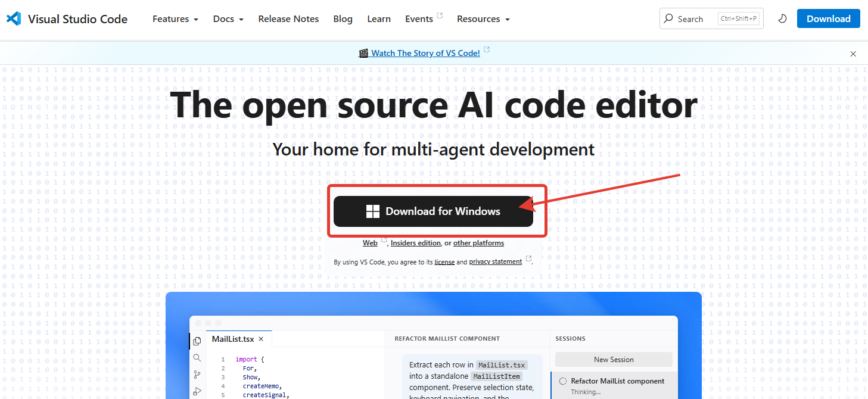Open the other platforms link
868x399 pixels.
[478, 243]
